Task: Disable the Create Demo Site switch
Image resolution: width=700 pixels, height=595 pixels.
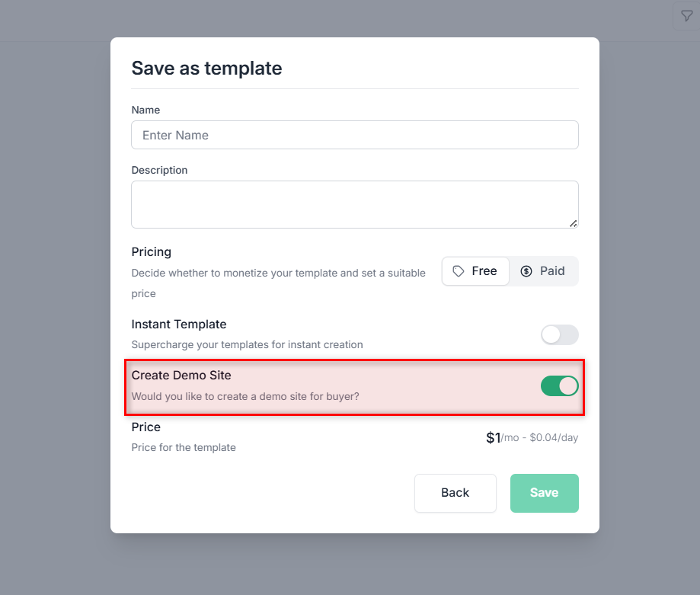Action: click(x=559, y=386)
